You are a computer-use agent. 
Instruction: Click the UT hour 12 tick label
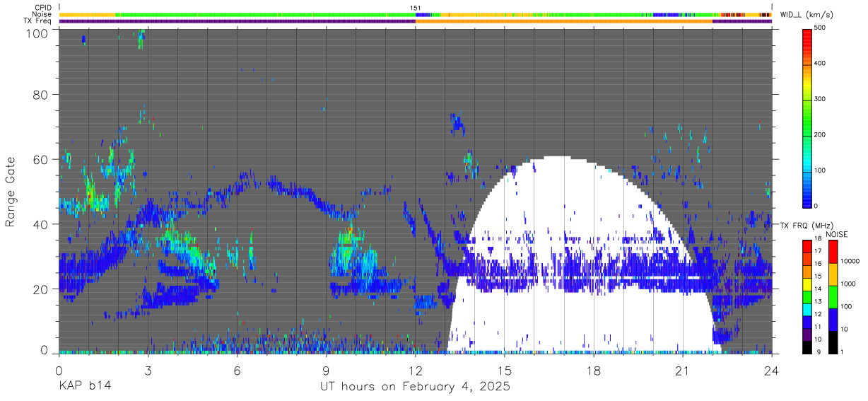(x=416, y=370)
